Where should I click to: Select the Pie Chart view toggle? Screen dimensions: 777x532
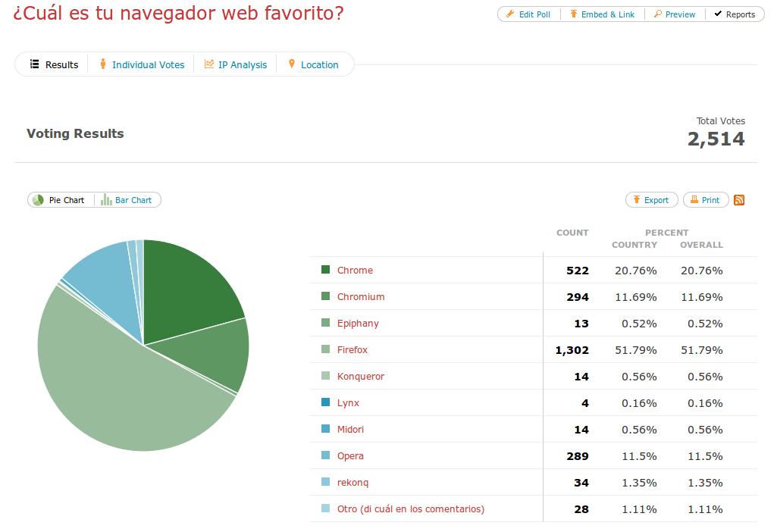click(60, 200)
